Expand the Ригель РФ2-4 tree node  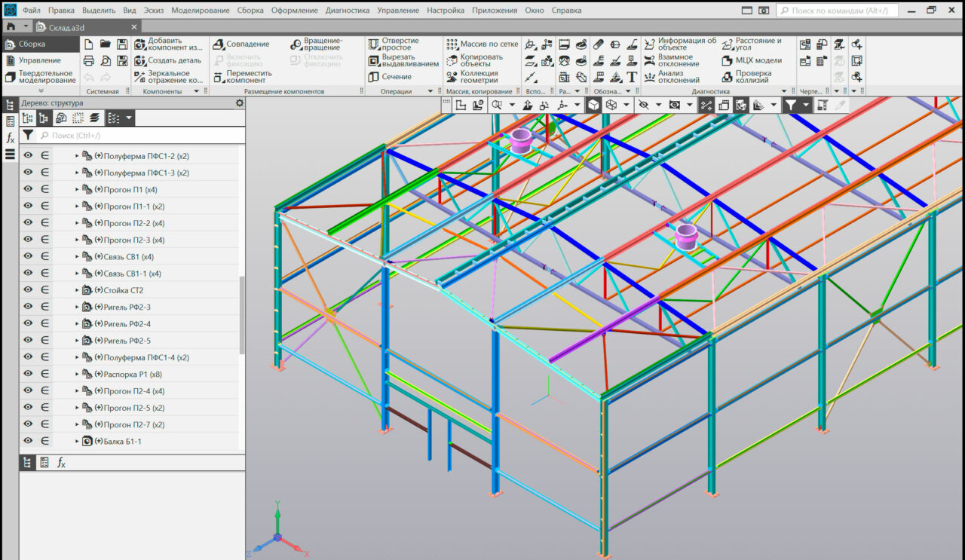click(x=76, y=324)
